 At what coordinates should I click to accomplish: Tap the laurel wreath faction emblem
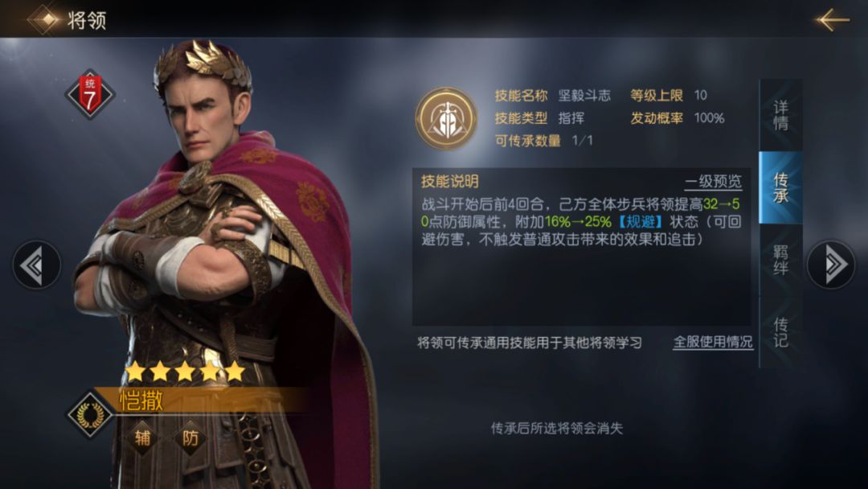click(x=90, y=415)
